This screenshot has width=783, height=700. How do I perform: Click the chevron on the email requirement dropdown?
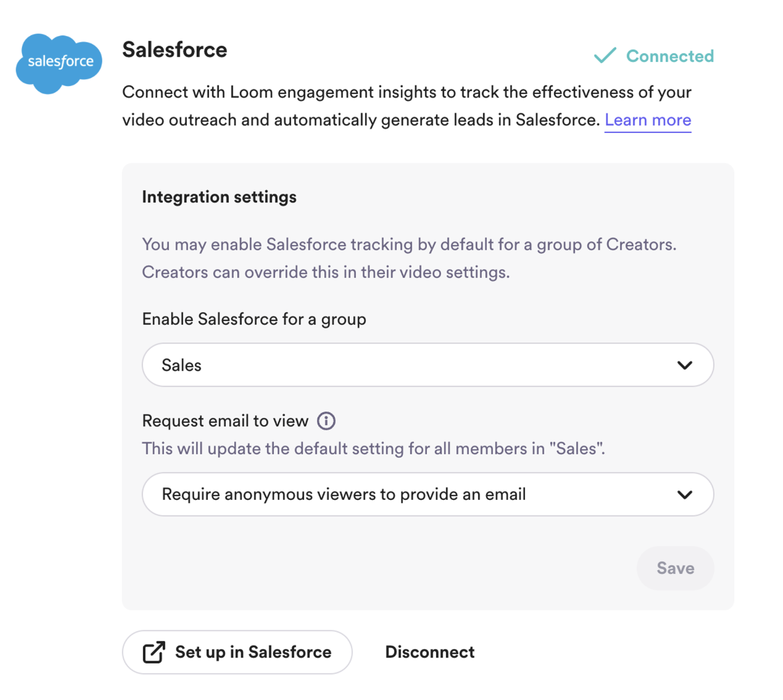pos(684,495)
